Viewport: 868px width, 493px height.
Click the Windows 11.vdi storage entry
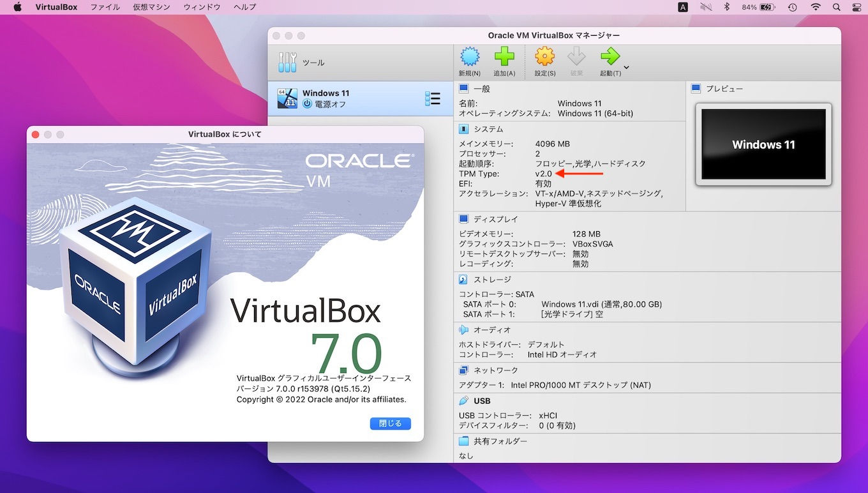coord(601,304)
